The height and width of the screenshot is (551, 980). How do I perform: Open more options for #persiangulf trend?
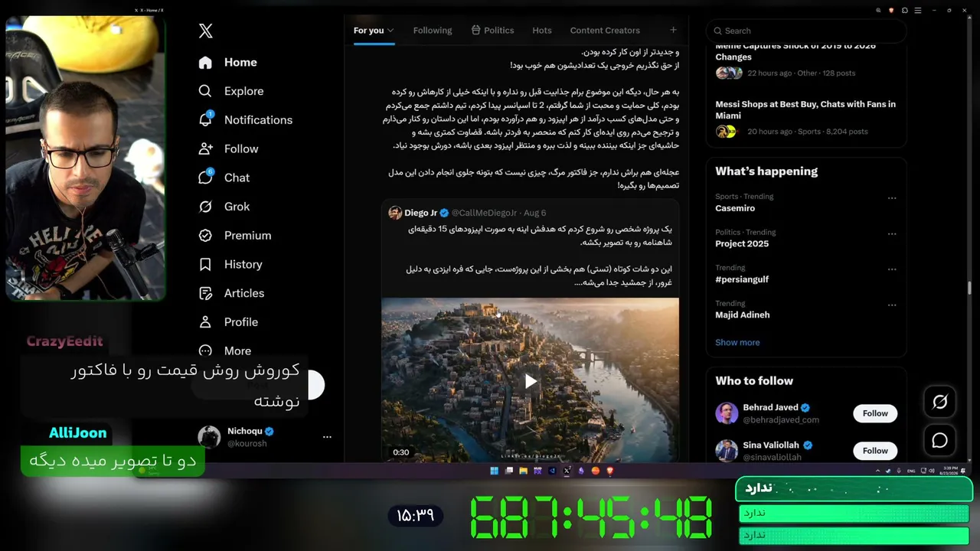click(892, 269)
